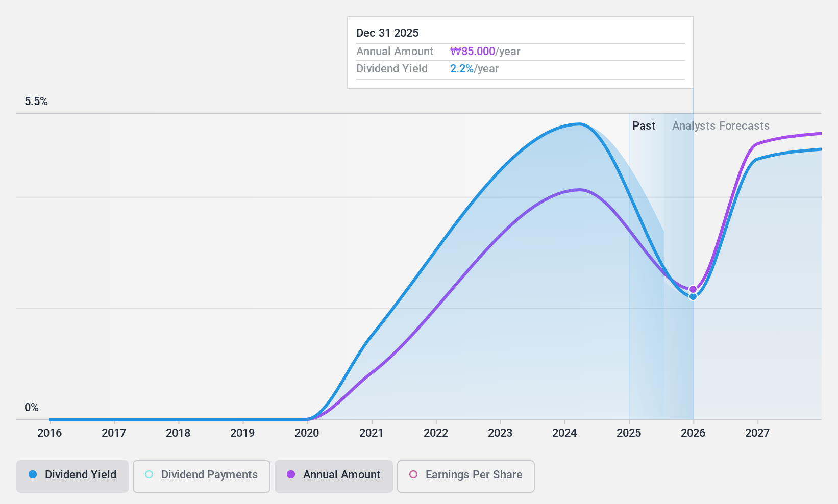838x504 pixels.
Task: Enable the Earnings Per Share series
Action: pyautogui.click(x=466, y=476)
